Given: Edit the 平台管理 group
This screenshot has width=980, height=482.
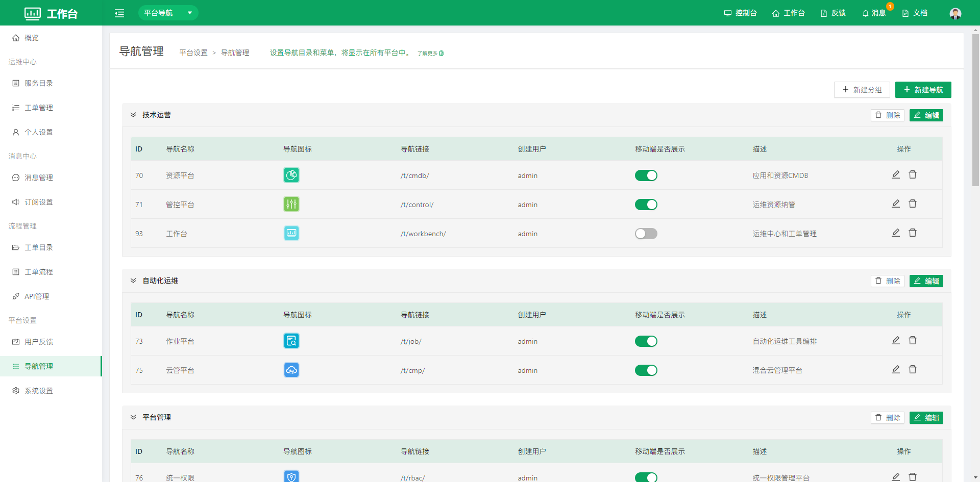Looking at the screenshot, I should (926, 418).
